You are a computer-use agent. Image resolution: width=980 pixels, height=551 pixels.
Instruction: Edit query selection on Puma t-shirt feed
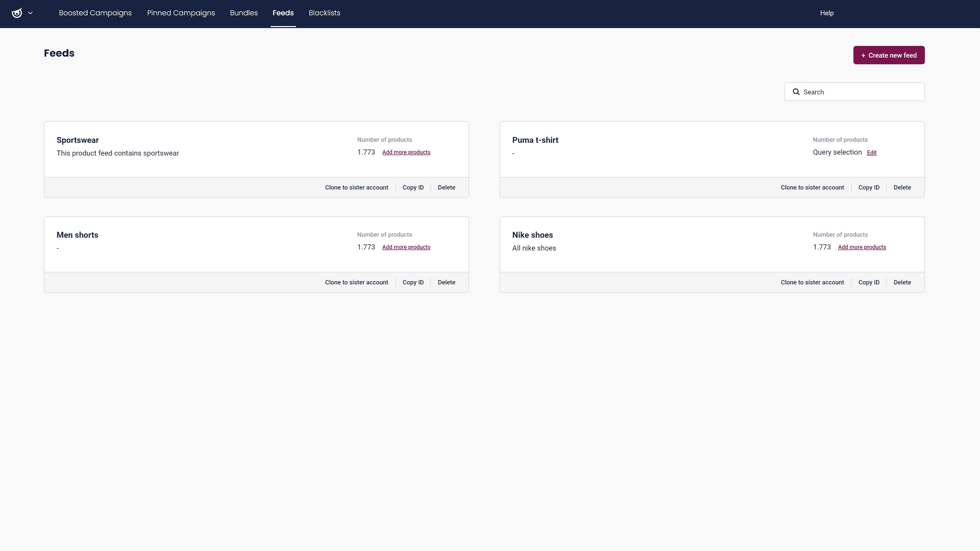[x=871, y=152]
